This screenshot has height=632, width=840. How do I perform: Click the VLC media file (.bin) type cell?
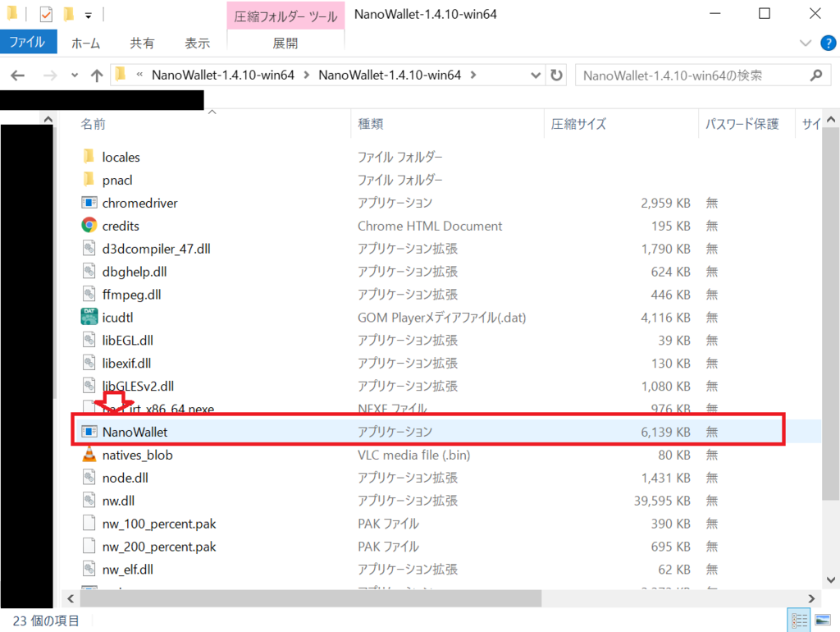tap(413, 455)
